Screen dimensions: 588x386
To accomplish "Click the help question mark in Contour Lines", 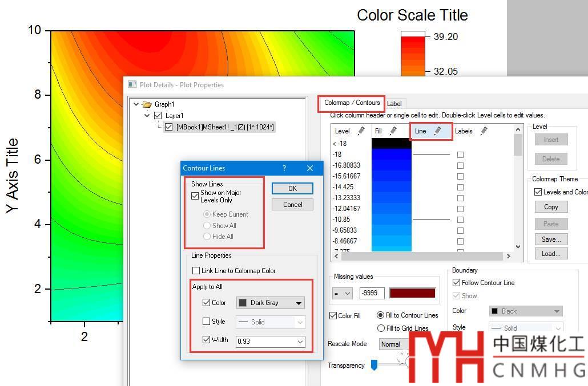I will pyautogui.click(x=284, y=168).
